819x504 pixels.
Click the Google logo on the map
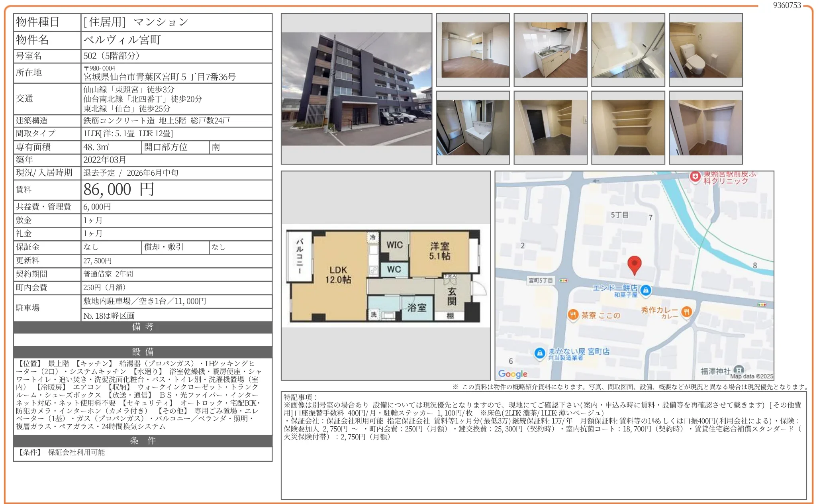[x=513, y=374]
